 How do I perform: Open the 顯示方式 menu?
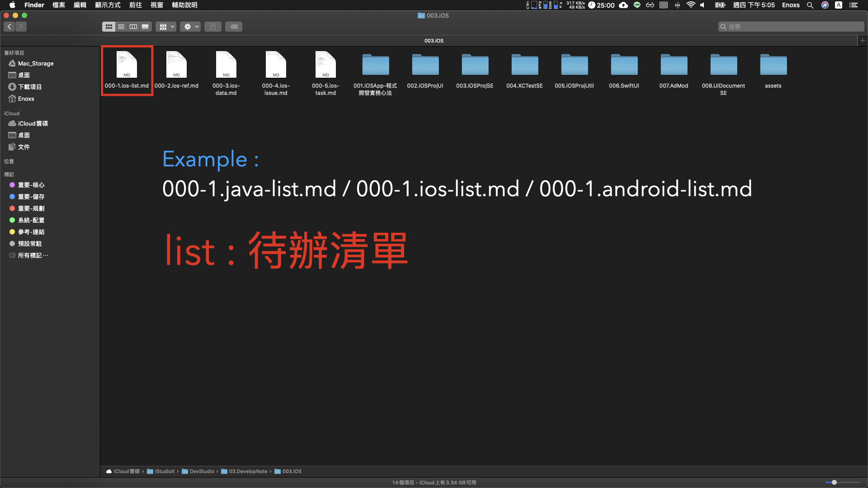108,5
